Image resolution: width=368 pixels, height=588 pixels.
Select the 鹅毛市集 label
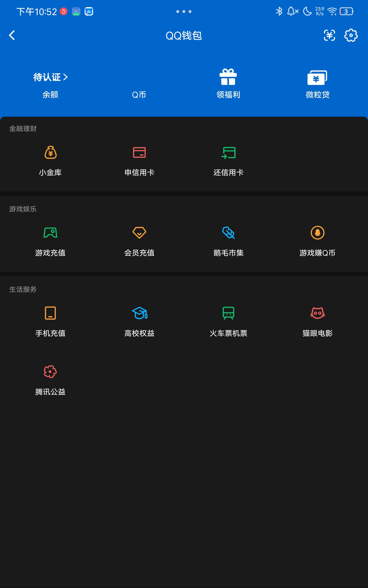coord(228,253)
